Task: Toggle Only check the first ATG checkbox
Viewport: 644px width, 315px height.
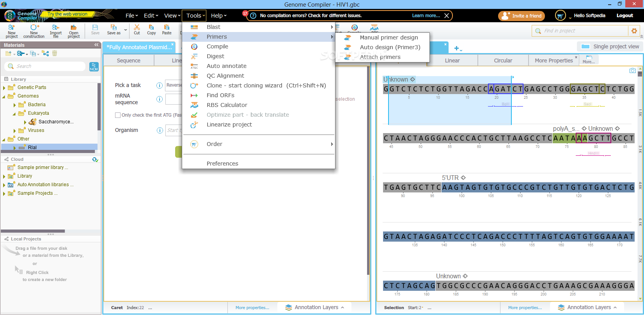Action: click(118, 115)
